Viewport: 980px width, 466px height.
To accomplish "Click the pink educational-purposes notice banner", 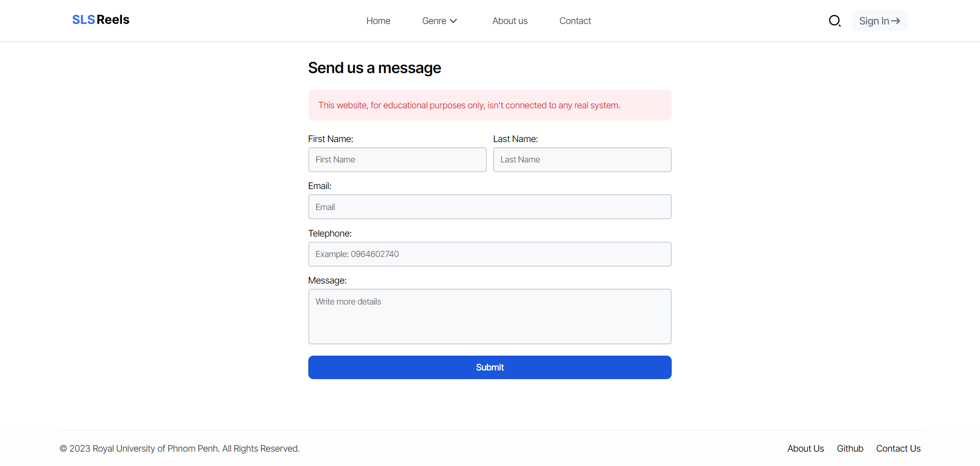I will 489,105.
